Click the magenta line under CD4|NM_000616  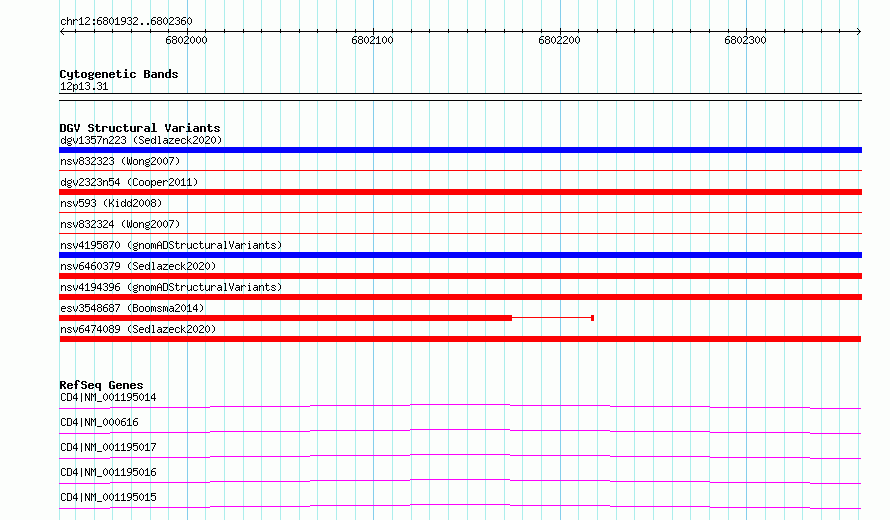click(x=460, y=431)
